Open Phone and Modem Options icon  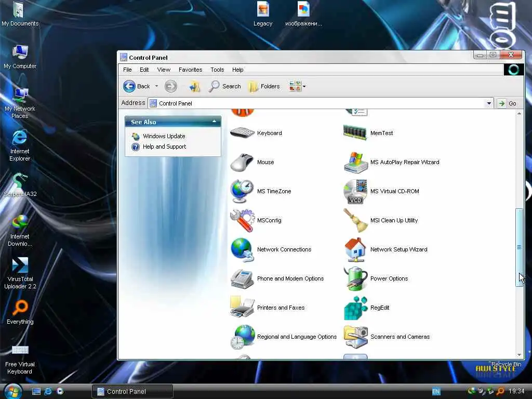point(242,278)
